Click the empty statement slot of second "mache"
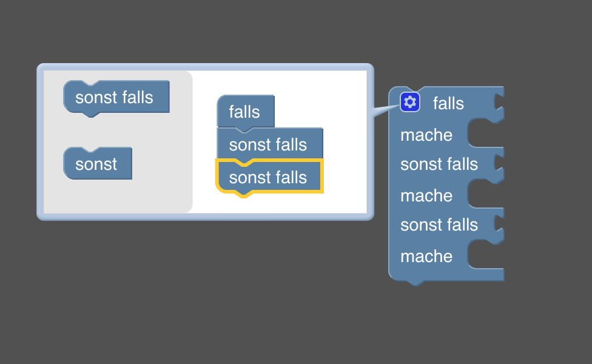The height and width of the screenshot is (364, 592). [486, 194]
